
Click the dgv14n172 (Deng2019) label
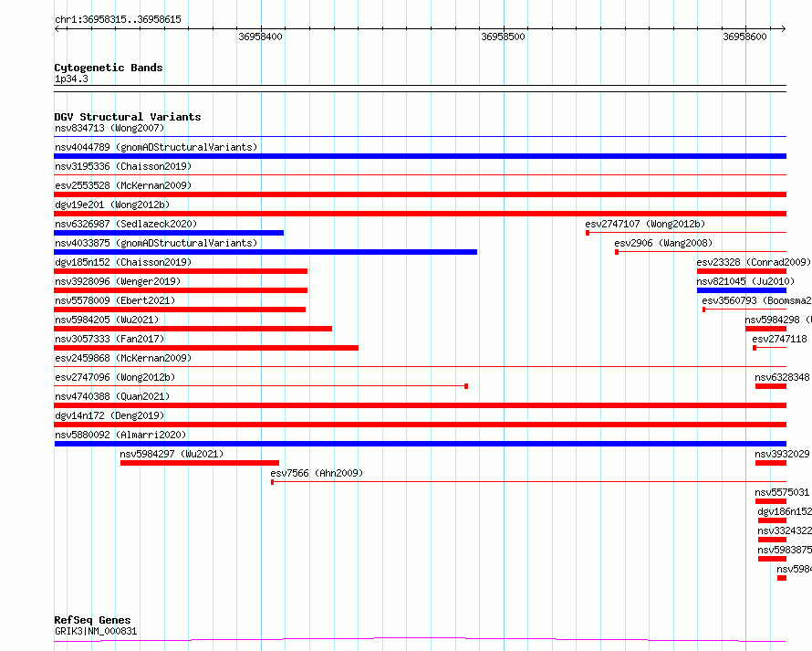point(109,415)
